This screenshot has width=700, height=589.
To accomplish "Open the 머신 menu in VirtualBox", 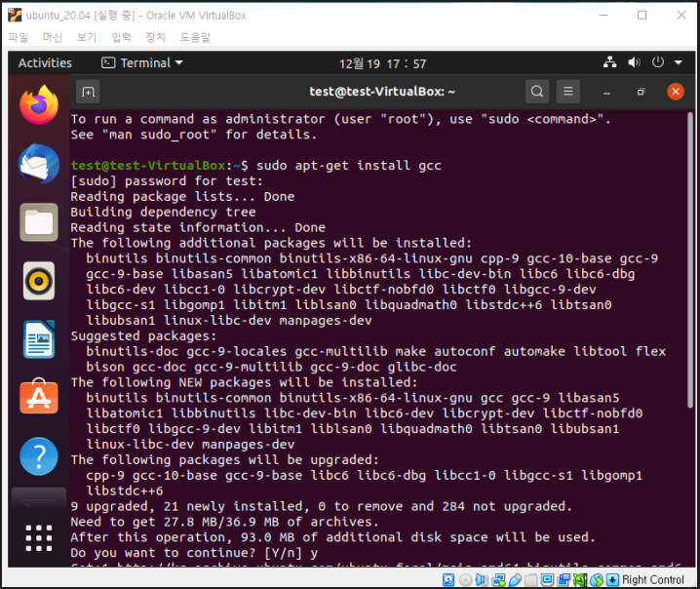I will (x=53, y=37).
